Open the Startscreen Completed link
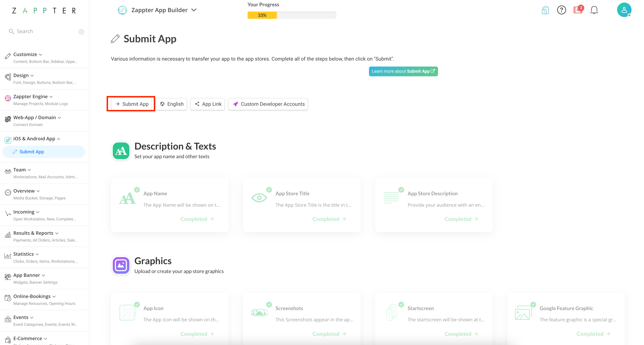Image resolution: width=644 pixels, height=345 pixels. (x=461, y=334)
